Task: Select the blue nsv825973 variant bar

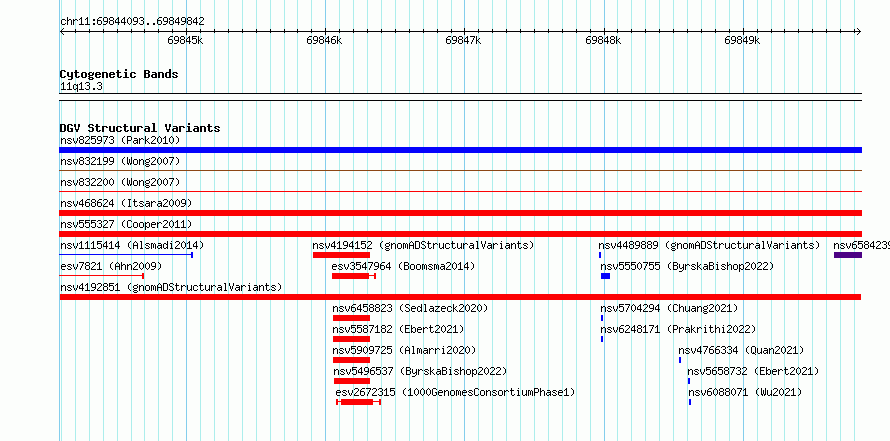Action: [x=460, y=150]
